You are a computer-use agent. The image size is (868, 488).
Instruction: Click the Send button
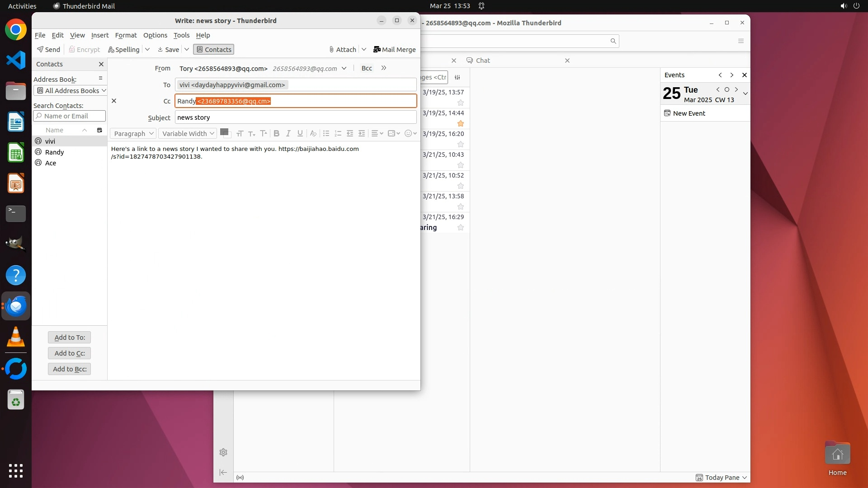pyautogui.click(x=48, y=49)
